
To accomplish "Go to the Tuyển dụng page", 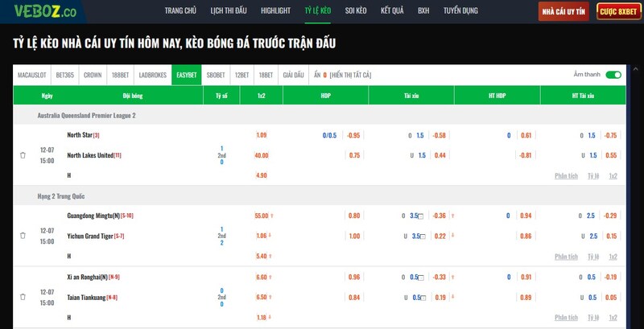I will (460, 10).
